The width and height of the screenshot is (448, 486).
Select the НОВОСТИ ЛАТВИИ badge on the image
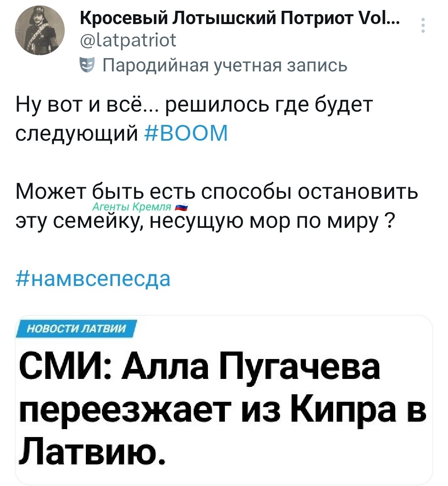click(x=75, y=330)
